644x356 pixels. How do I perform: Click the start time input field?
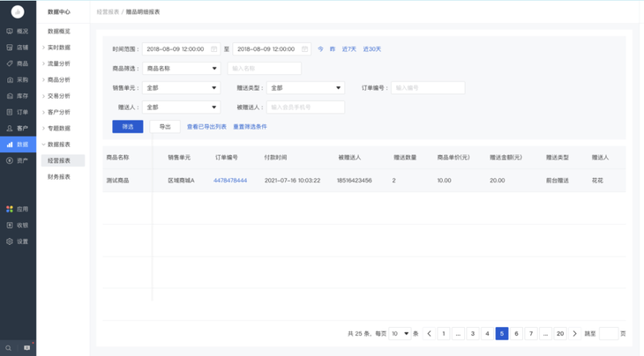pyautogui.click(x=181, y=48)
